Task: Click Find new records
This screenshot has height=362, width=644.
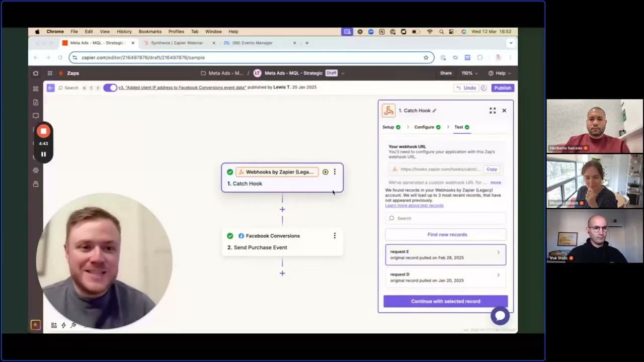Action: pyautogui.click(x=446, y=235)
